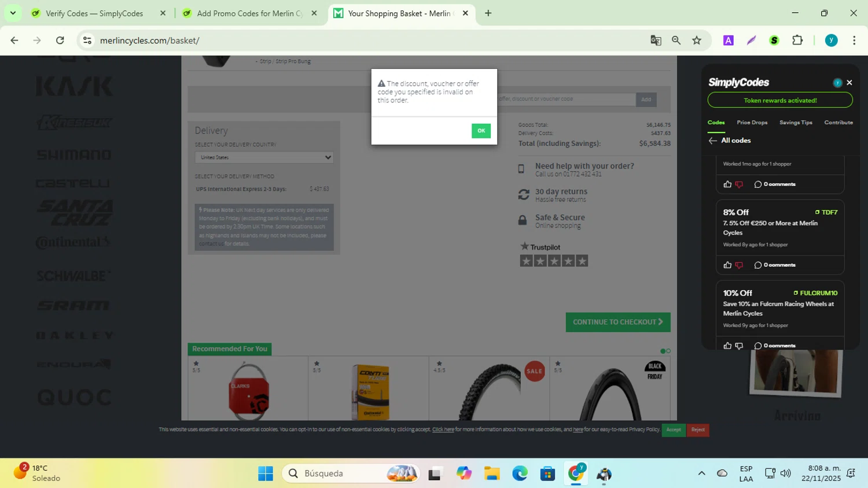Open Microsoft Edge from the taskbar
The height and width of the screenshot is (488, 868).
pos(520,474)
